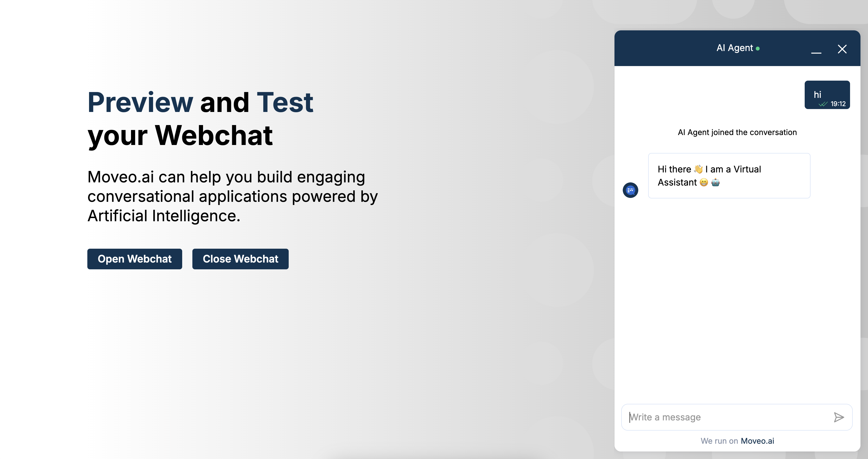Screen dimensions: 868x459
Task: Click the waving hand emoji in the greeting
Action: pyautogui.click(x=698, y=169)
